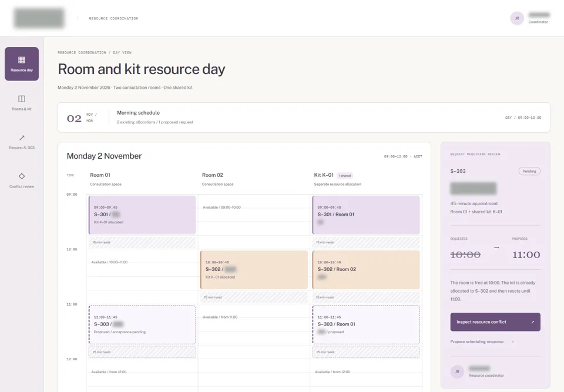Screen dimensions: 564x392
Task: Select the S-303 / Room 01 proposed kit block
Action: 366,324
